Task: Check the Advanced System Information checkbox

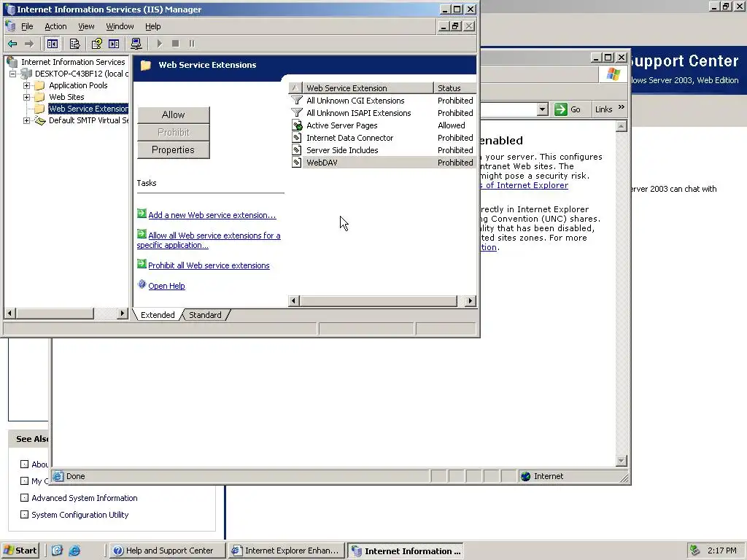Action: pos(24,497)
